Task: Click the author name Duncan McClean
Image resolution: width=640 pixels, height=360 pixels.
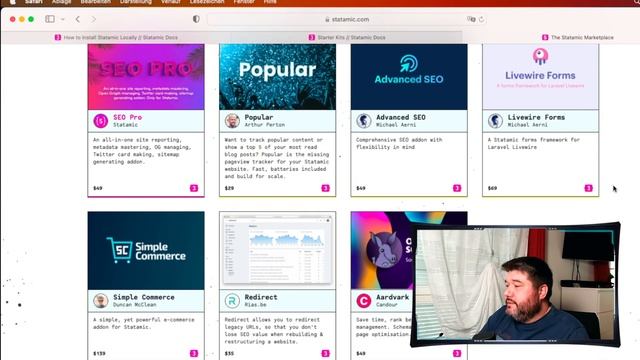Action: 134,305
